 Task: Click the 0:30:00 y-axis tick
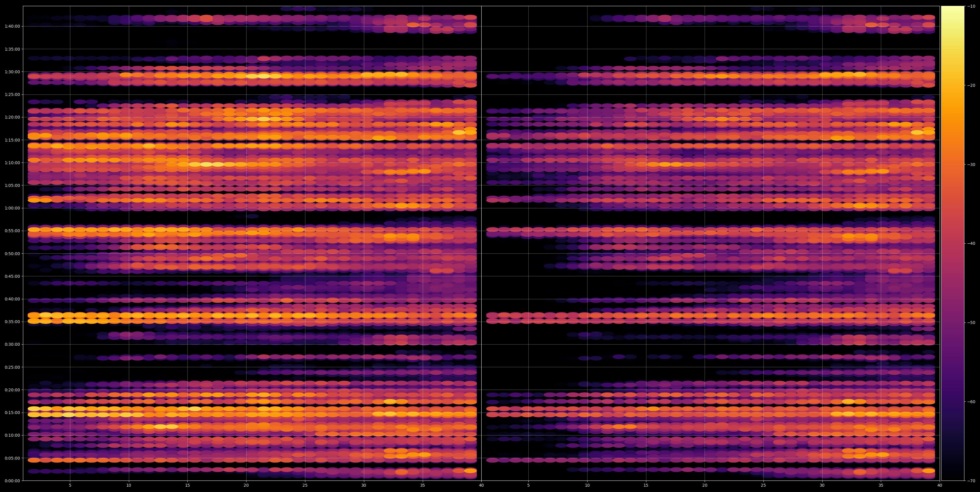point(13,344)
